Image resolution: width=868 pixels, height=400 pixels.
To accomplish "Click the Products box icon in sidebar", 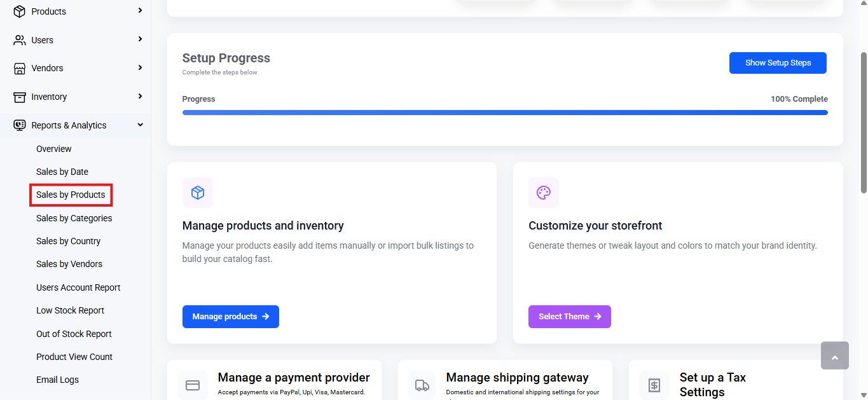I will click(x=20, y=11).
